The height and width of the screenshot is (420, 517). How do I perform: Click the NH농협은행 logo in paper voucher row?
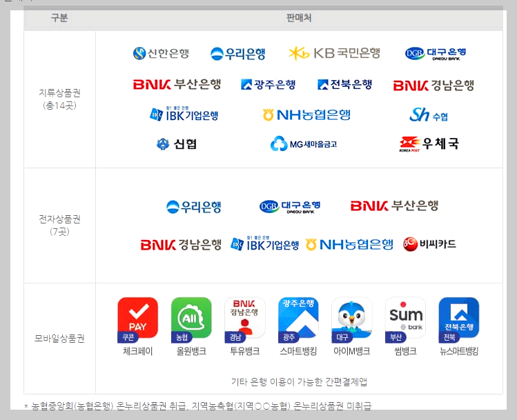click(x=306, y=114)
